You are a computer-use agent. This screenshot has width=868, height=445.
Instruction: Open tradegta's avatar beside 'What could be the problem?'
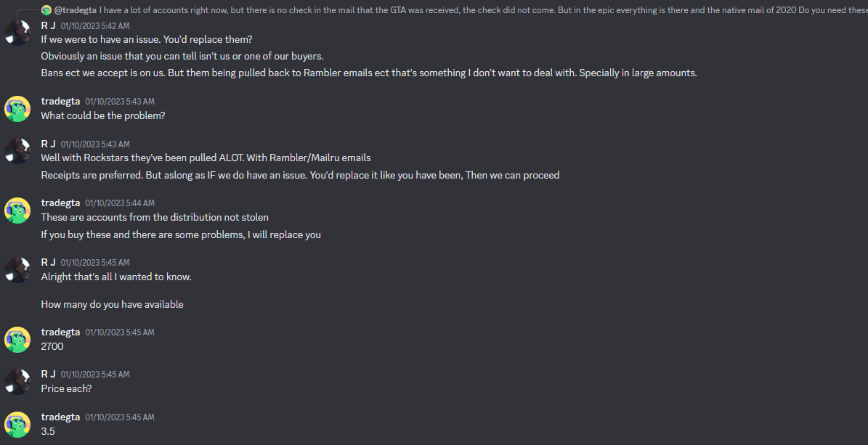click(17, 108)
